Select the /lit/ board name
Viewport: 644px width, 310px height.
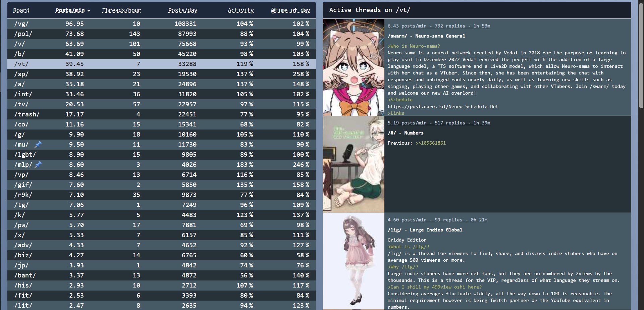(23, 306)
